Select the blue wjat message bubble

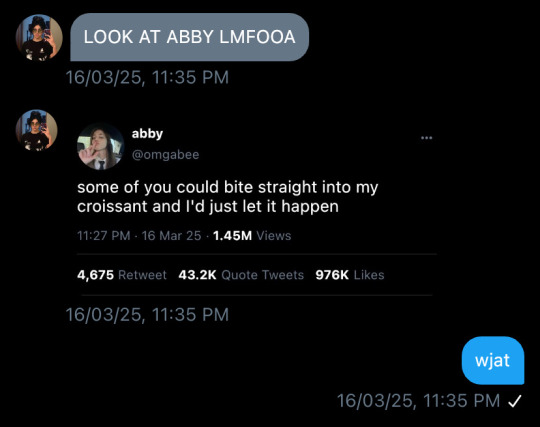pos(493,361)
